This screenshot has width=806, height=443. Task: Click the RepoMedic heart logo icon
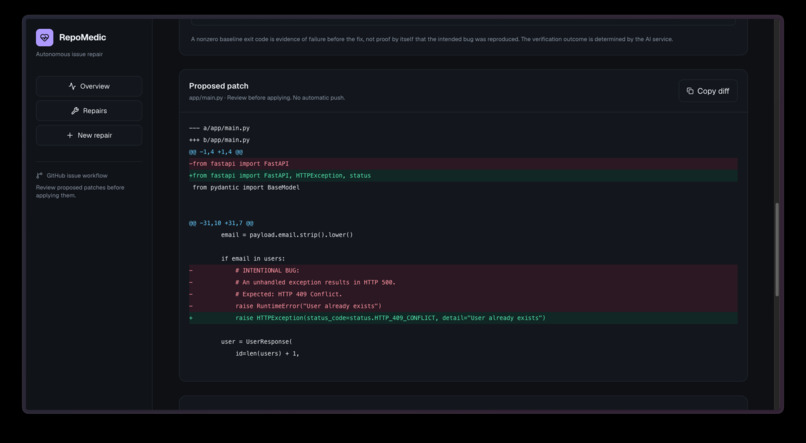click(x=45, y=38)
